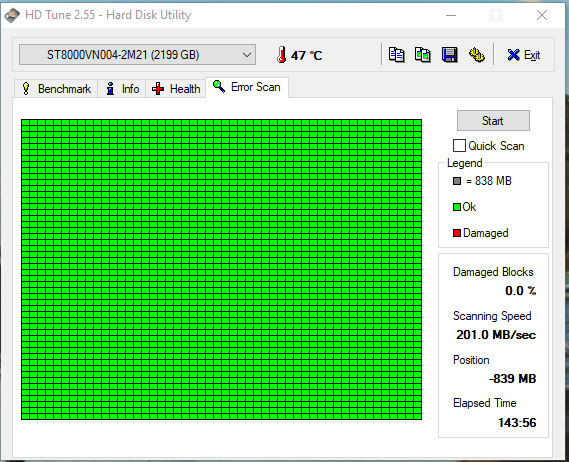The height and width of the screenshot is (462, 569).
Task: Switch to the Info tab
Action: [x=122, y=89]
